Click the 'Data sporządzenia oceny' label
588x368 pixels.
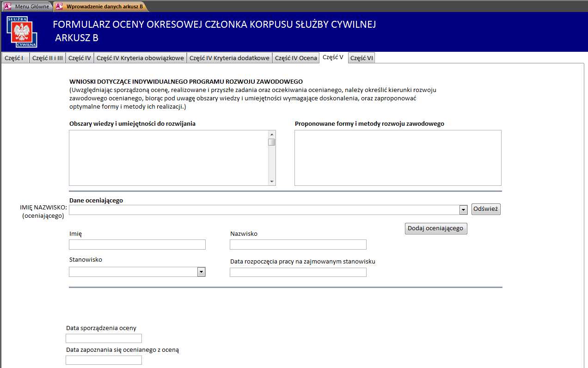click(101, 328)
